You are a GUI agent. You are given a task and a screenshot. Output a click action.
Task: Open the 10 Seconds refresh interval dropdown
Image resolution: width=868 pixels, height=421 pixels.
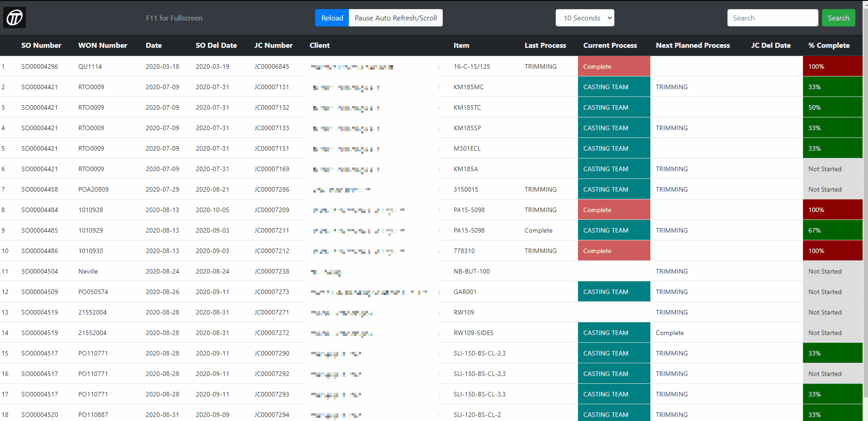click(x=585, y=18)
